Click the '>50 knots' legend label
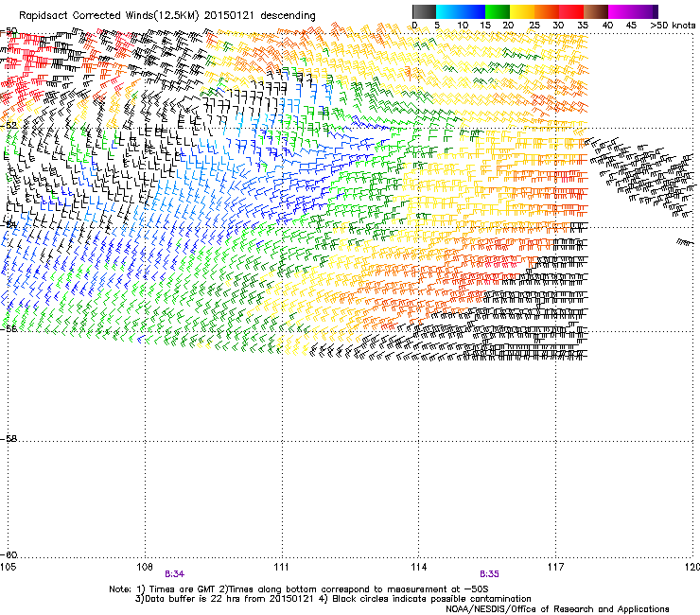 click(x=673, y=26)
